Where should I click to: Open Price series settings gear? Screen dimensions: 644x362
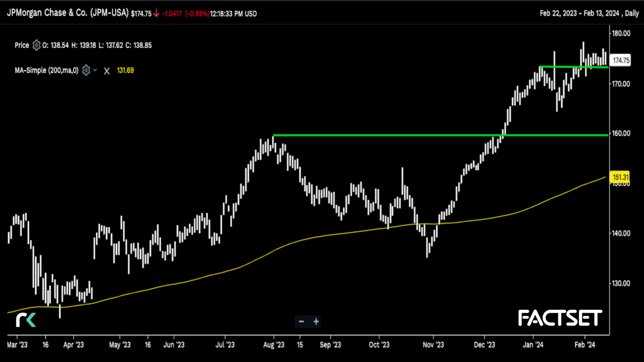(36, 45)
